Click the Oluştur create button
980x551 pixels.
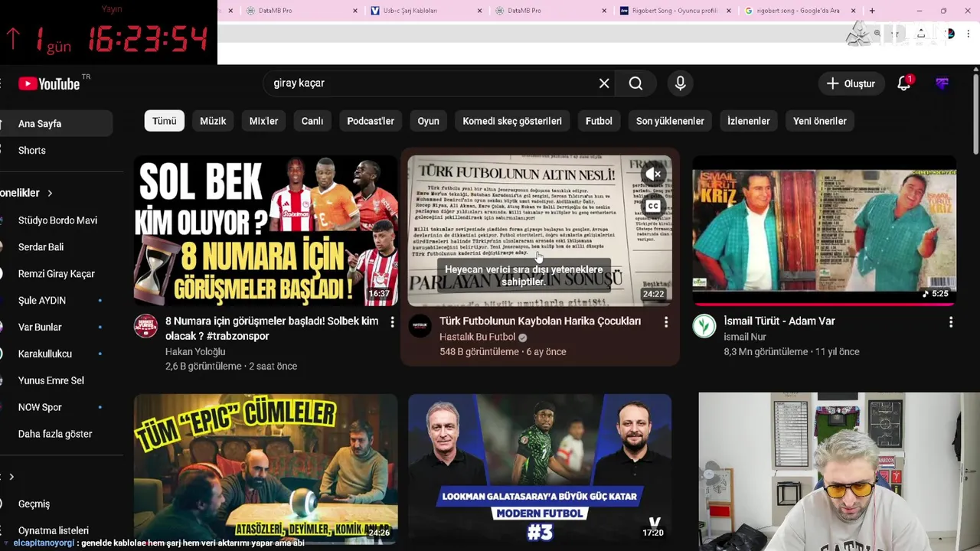pos(851,83)
